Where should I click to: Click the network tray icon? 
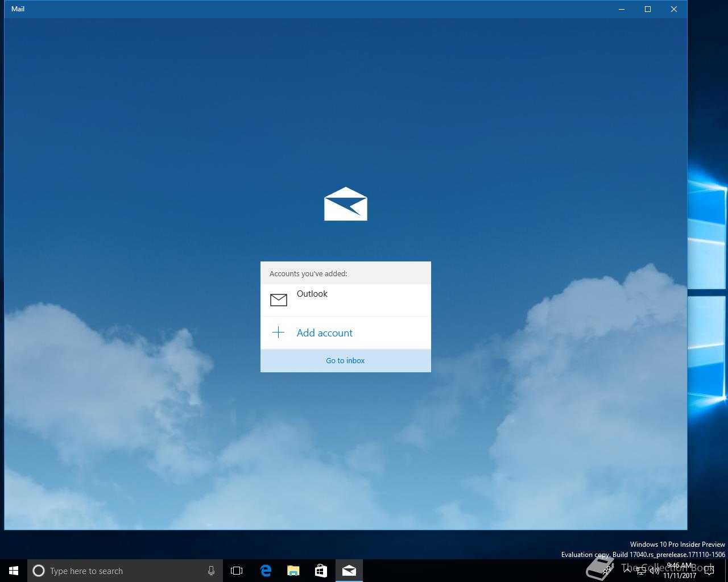(x=641, y=571)
